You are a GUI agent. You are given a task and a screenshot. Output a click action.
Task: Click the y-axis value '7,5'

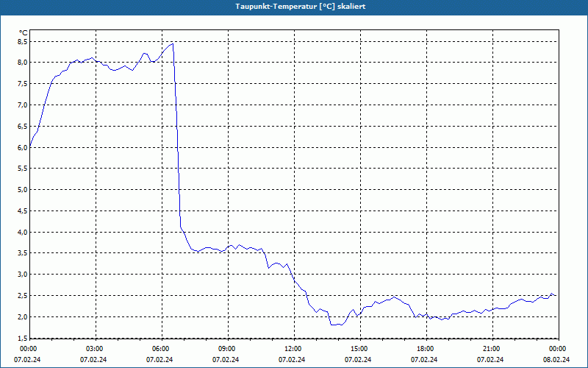click(x=23, y=84)
